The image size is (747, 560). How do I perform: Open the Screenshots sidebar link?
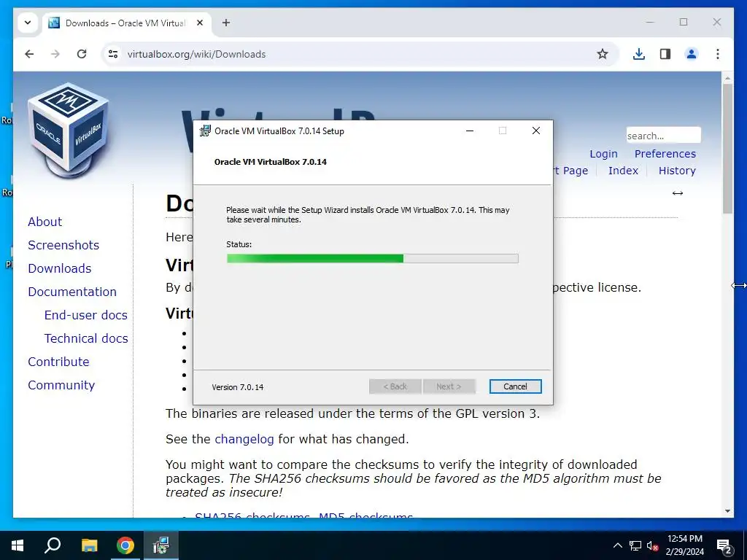(x=63, y=245)
